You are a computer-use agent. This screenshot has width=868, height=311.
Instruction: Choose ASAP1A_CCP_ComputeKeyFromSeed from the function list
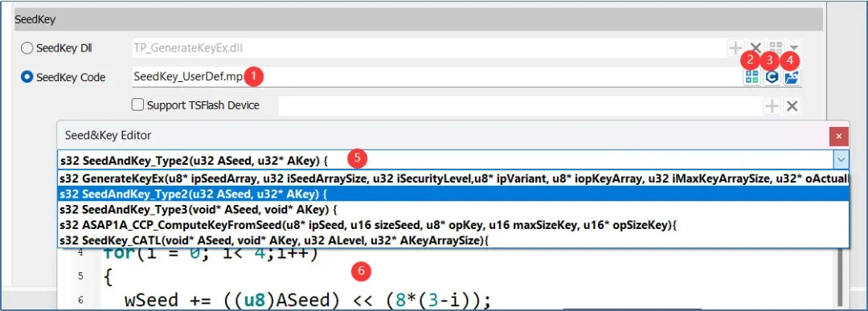[x=452, y=225]
